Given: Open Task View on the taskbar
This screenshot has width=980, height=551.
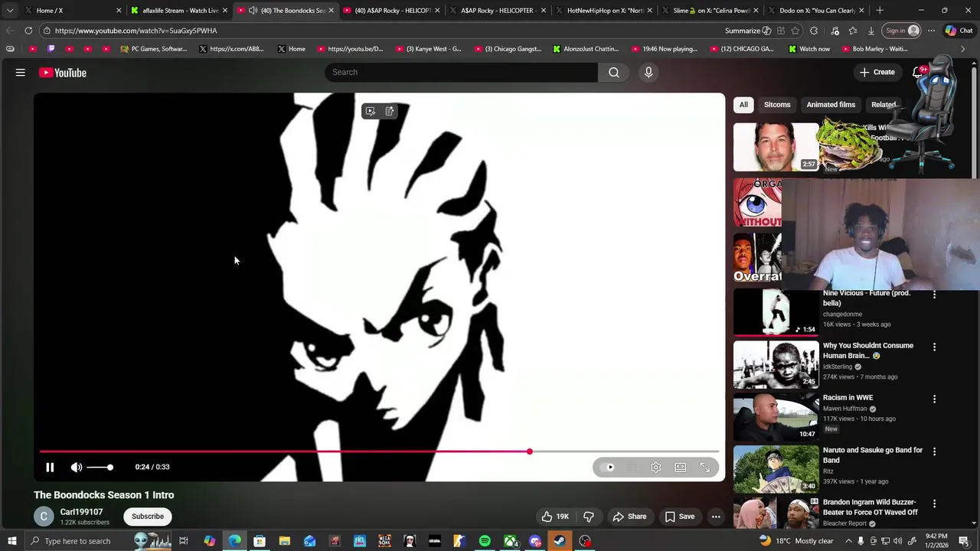Looking at the screenshot, I should tap(184, 541).
